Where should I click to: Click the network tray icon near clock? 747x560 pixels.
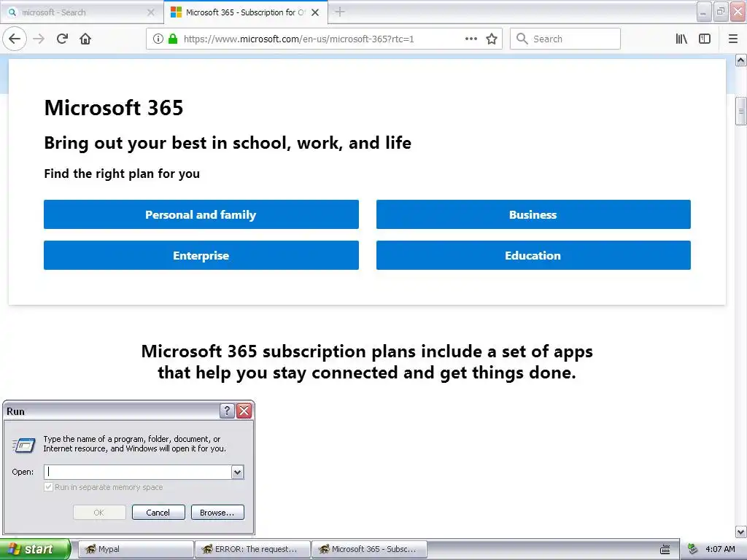pyautogui.click(x=693, y=549)
